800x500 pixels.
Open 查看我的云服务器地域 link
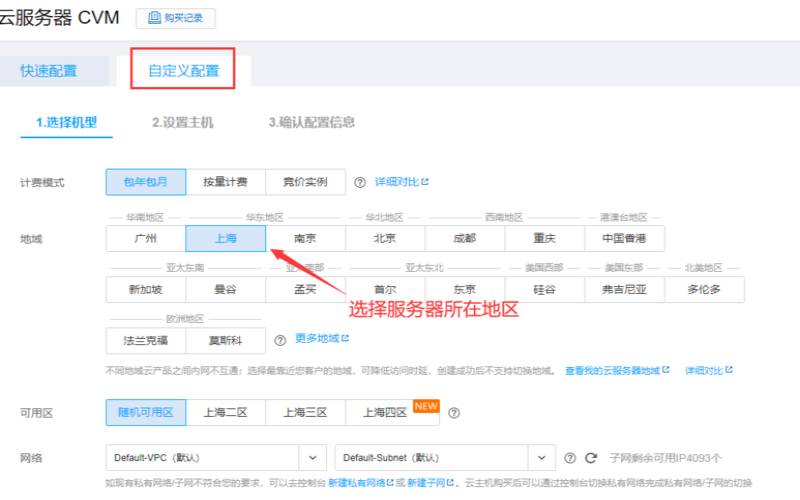click(x=616, y=370)
